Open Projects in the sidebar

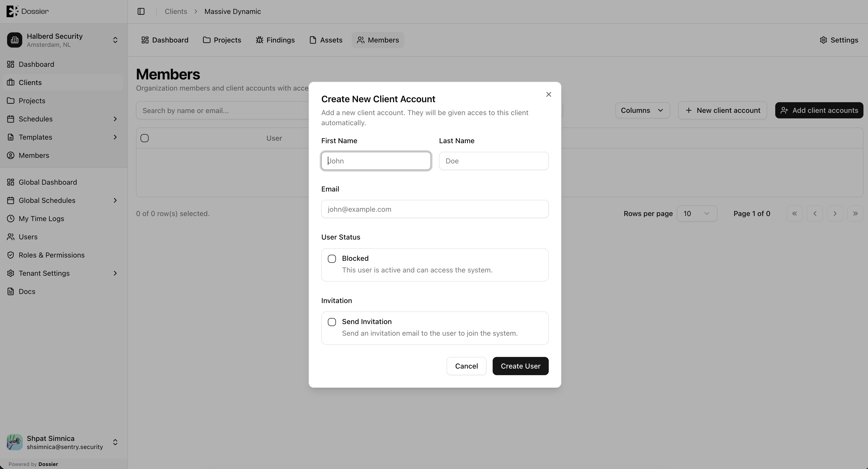coord(63,100)
